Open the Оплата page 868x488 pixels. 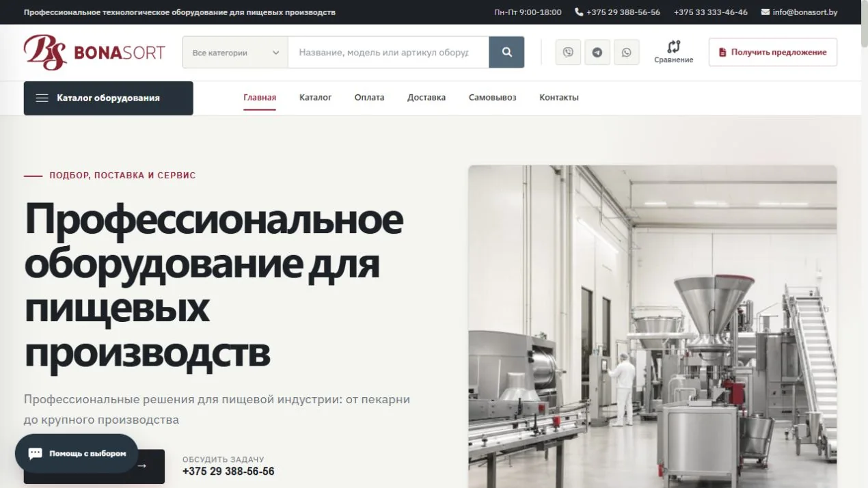coord(369,97)
